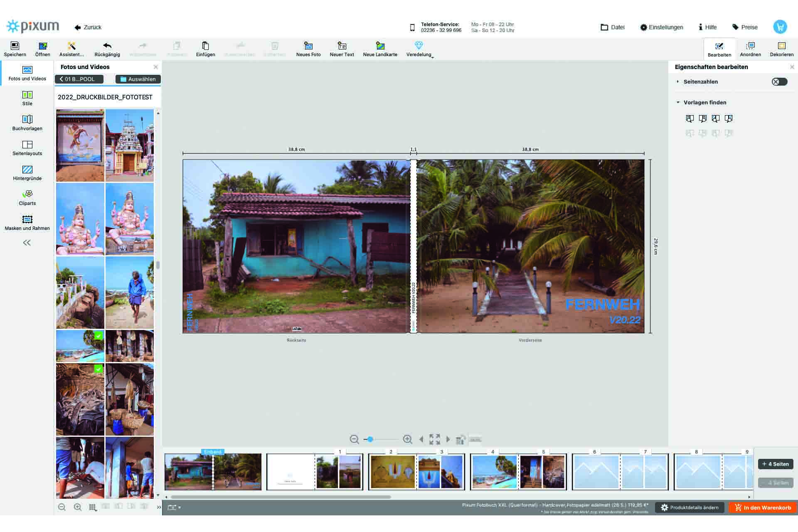Image resolution: width=798 pixels, height=532 pixels.
Task: Collapse the left sidebar with the double chevron
Action: (27, 243)
